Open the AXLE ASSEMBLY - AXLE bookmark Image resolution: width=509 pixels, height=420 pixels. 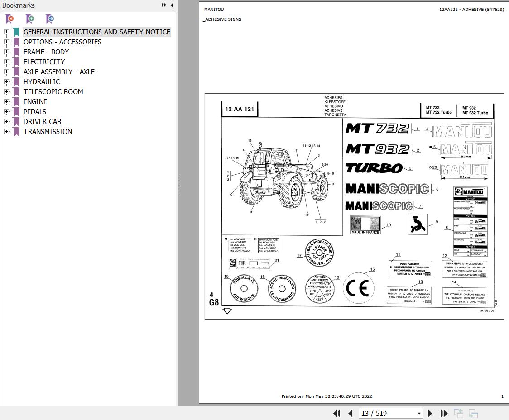(x=59, y=72)
